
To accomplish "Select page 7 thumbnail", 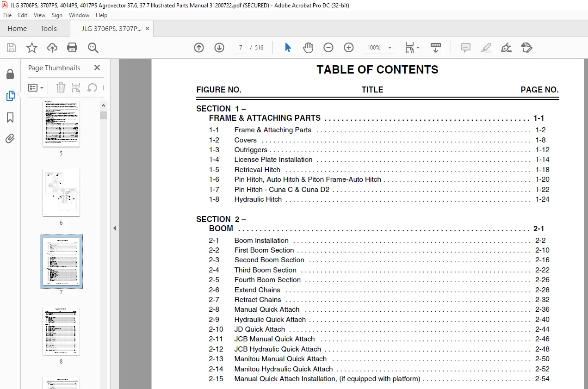I will pyautogui.click(x=61, y=261).
